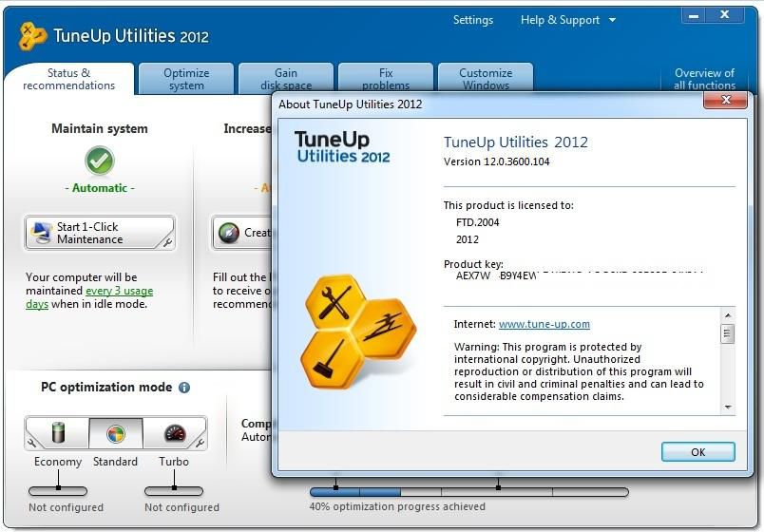Start 1-Click Maintenance

[x=100, y=233]
